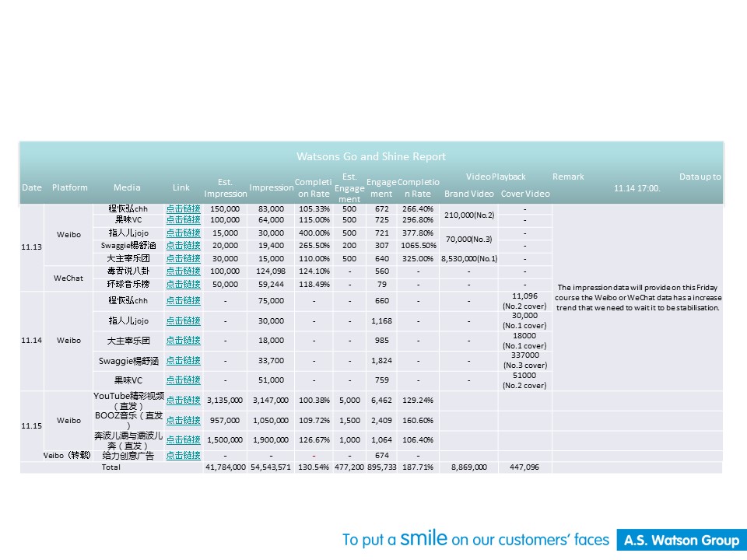The height and width of the screenshot is (560, 747).
Task: Select the Total impression cell 54,543,571
Action: click(x=271, y=467)
